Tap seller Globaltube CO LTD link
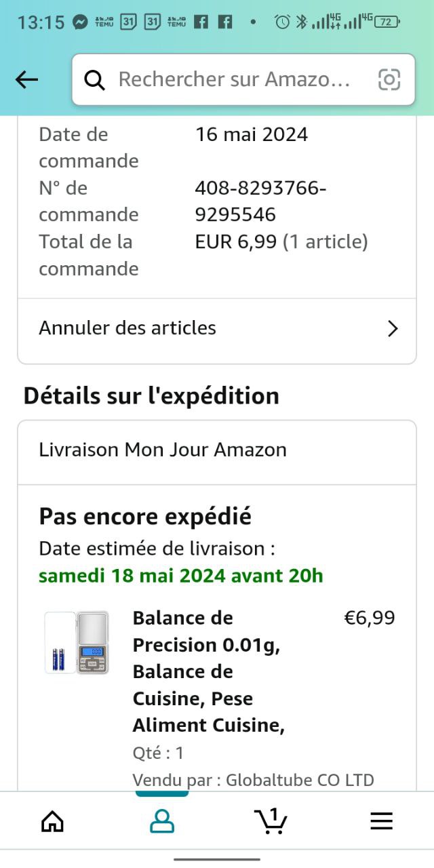The height and width of the screenshot is (868, 434). tap(300, 780)
